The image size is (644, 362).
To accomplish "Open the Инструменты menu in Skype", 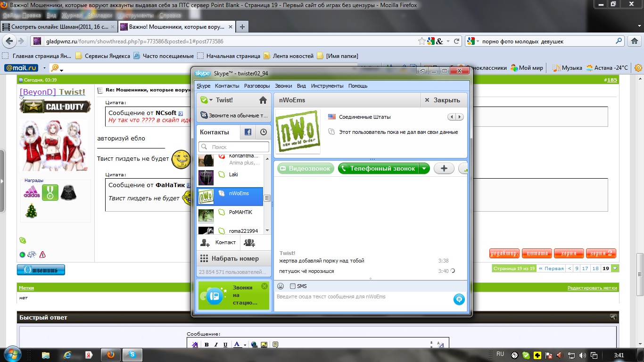I will click(x=327, y=86).
